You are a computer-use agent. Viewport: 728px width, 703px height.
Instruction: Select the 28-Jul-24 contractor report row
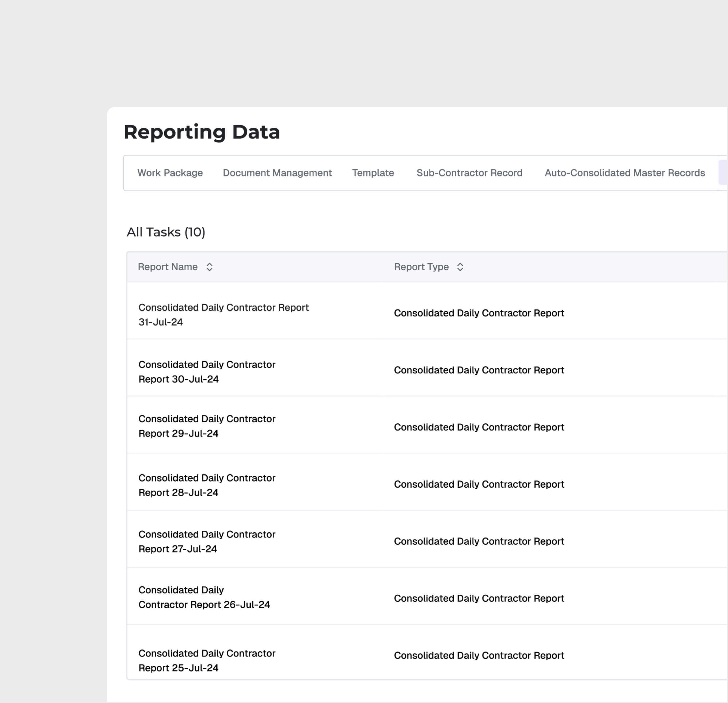pyautogui.click(x=207, y=485)
